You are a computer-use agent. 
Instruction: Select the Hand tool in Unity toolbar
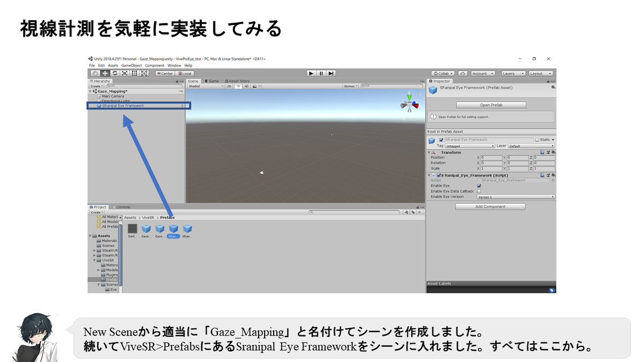click(x=94, y=73)
